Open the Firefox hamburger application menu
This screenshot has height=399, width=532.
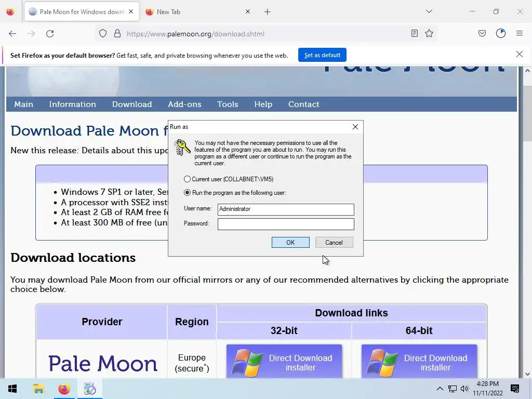click(520, 33)
